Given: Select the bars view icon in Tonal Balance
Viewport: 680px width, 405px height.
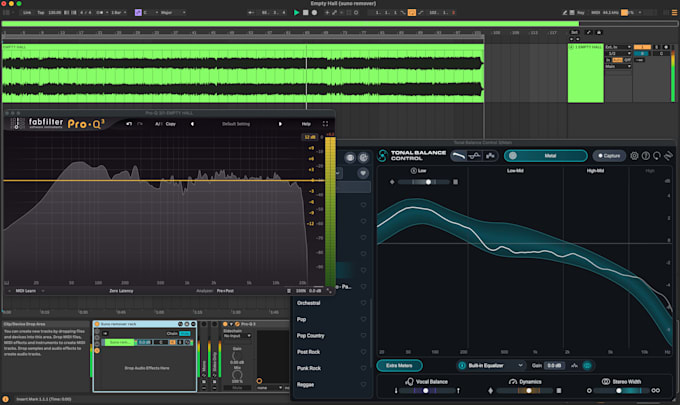Looking at the screenshot, I should (490, 156).
